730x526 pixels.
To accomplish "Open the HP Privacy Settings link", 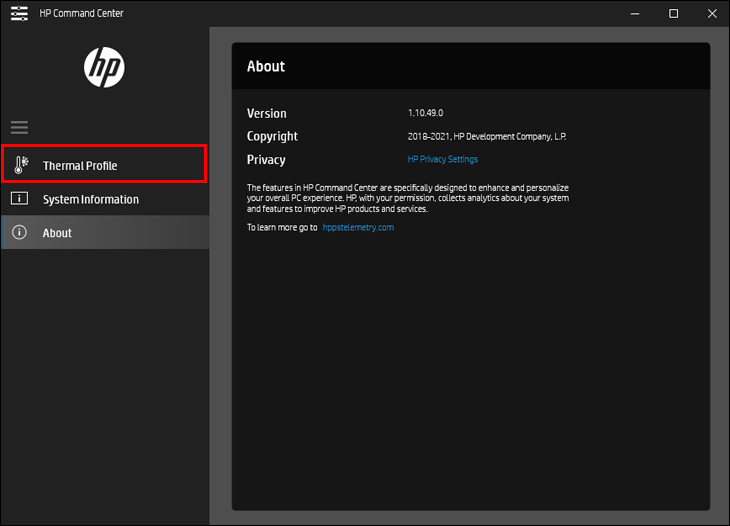I will click(x=442, y=160).
